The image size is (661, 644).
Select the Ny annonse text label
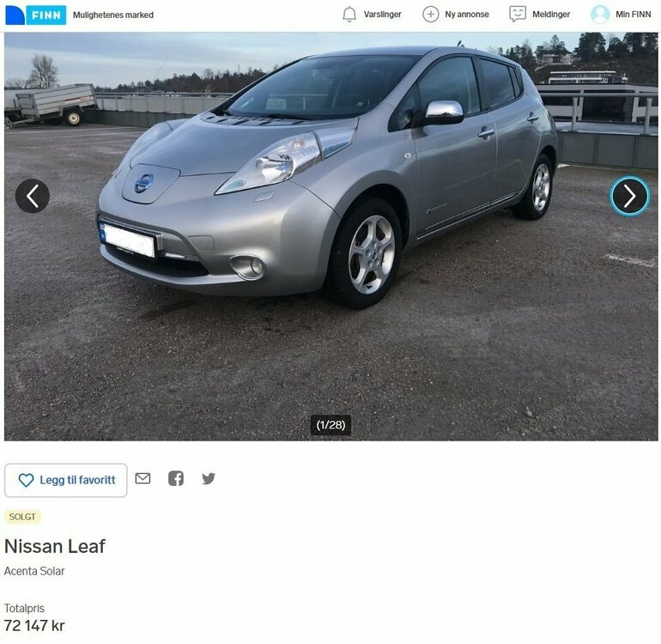467,15
